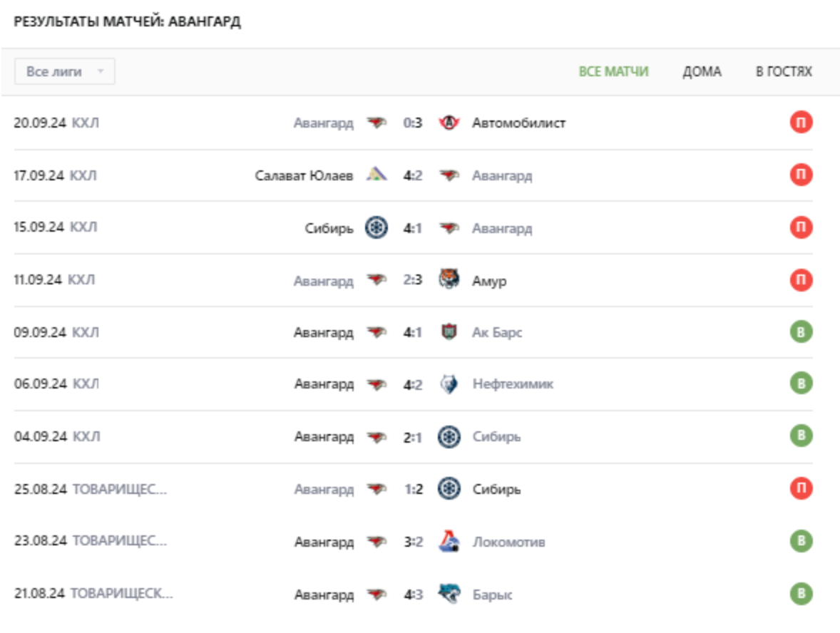Switch to the "Дома" tab

pyautogui.click(x=702, y=72)
